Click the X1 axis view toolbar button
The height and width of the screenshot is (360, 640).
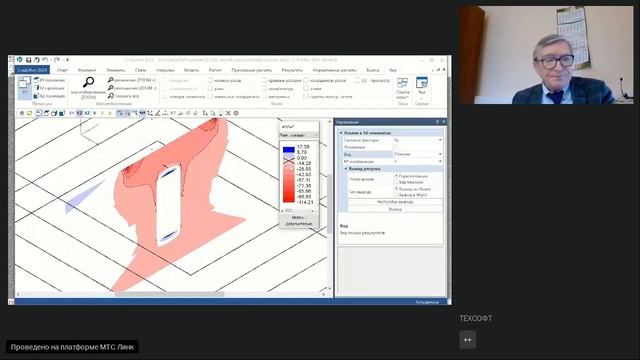click(x=71, y=113)
